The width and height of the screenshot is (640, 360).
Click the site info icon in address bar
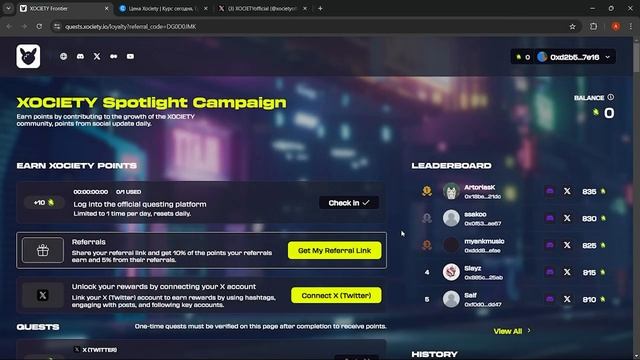[57, 27]
